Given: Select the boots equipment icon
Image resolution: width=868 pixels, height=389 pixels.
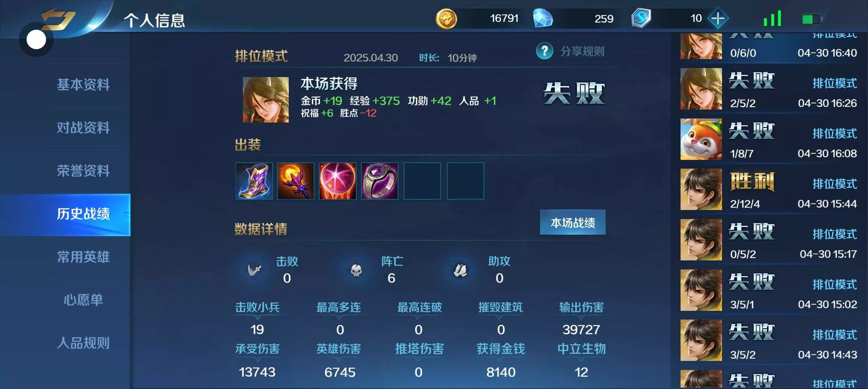Looking at the screenshot, I should (254, 181).
